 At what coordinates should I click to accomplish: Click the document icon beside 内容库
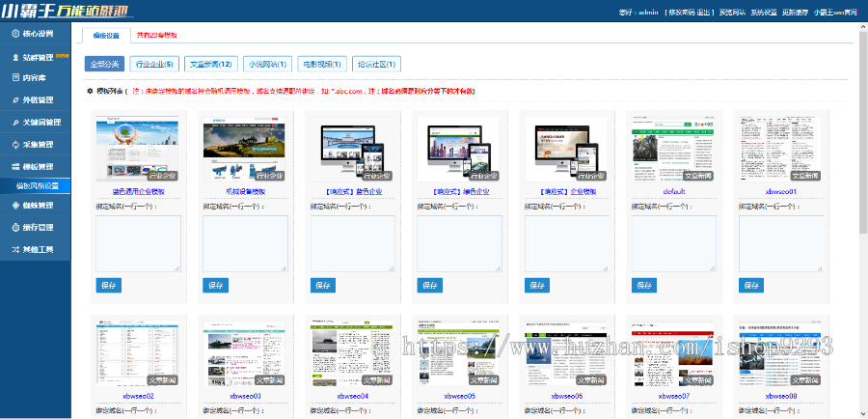point(14,78)
